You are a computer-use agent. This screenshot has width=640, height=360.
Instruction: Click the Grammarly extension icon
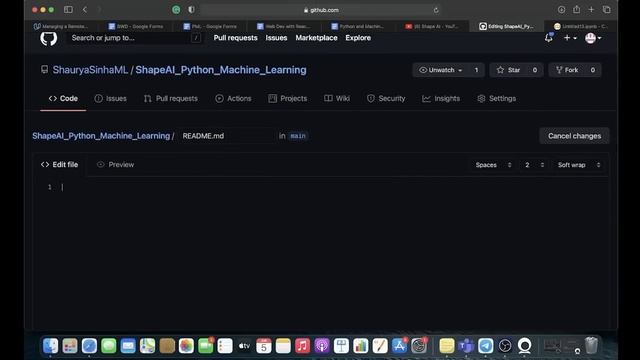[176, 9]
